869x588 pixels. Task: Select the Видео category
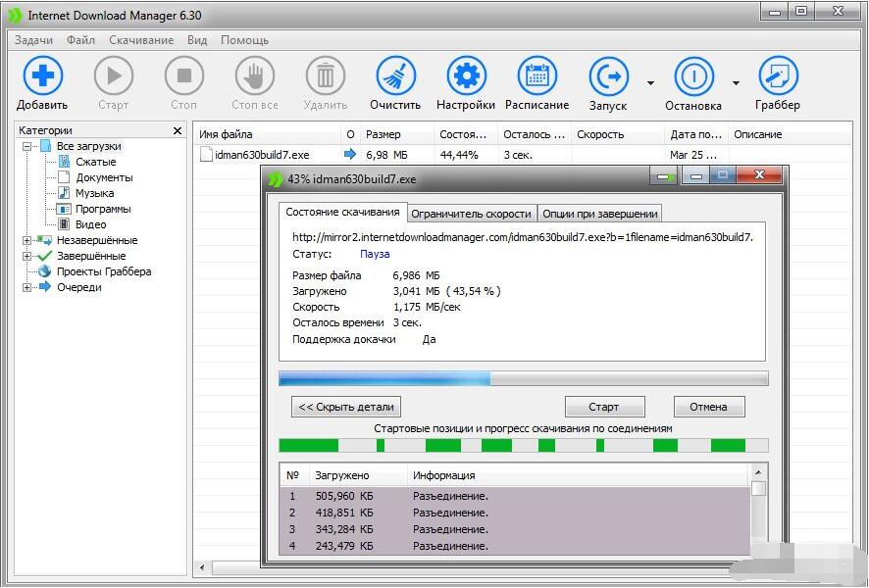(91, 224)
